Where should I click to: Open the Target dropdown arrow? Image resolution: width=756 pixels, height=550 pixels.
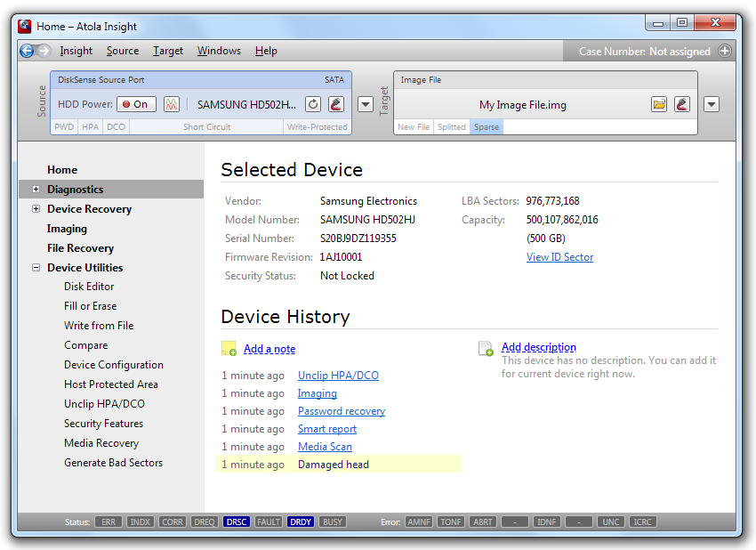click(x=712, y=104)
